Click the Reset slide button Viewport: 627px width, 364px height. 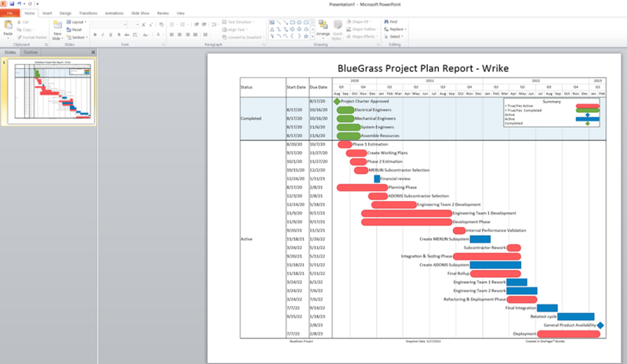pos(74,30)
